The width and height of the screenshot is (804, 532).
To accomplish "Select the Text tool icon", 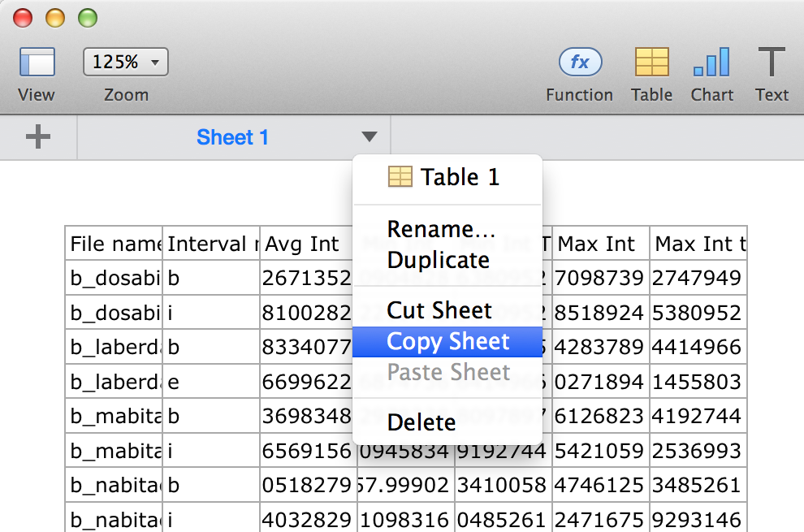I will tap(771, 63).
